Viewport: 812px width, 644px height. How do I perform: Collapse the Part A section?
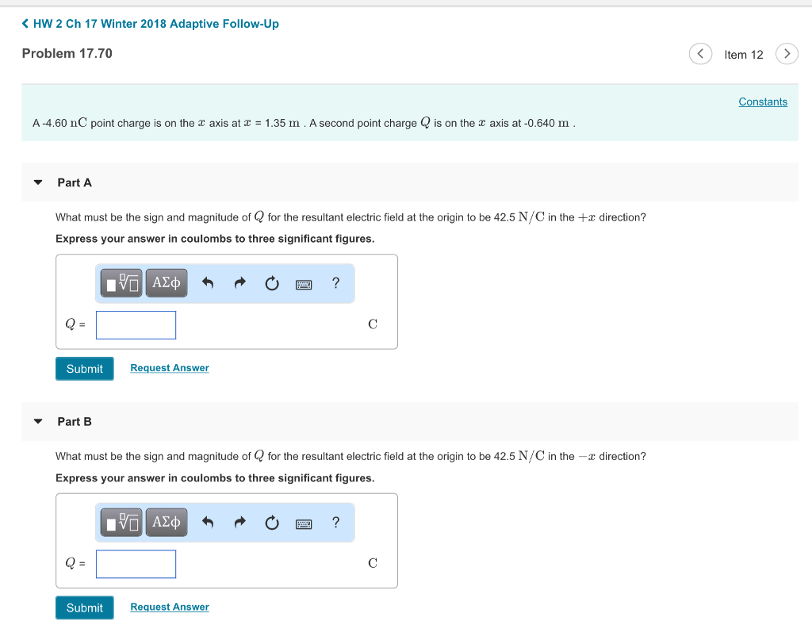[x=38, y=182]
